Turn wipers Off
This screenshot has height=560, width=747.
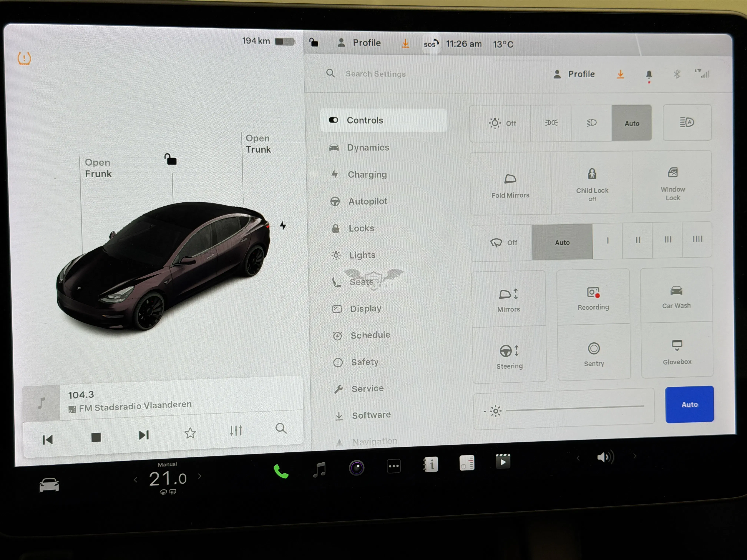pyautogui.click(x=502, y=243)
